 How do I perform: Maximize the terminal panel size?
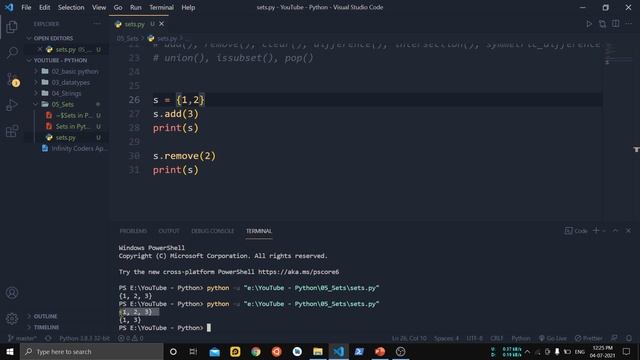(616, 231)
